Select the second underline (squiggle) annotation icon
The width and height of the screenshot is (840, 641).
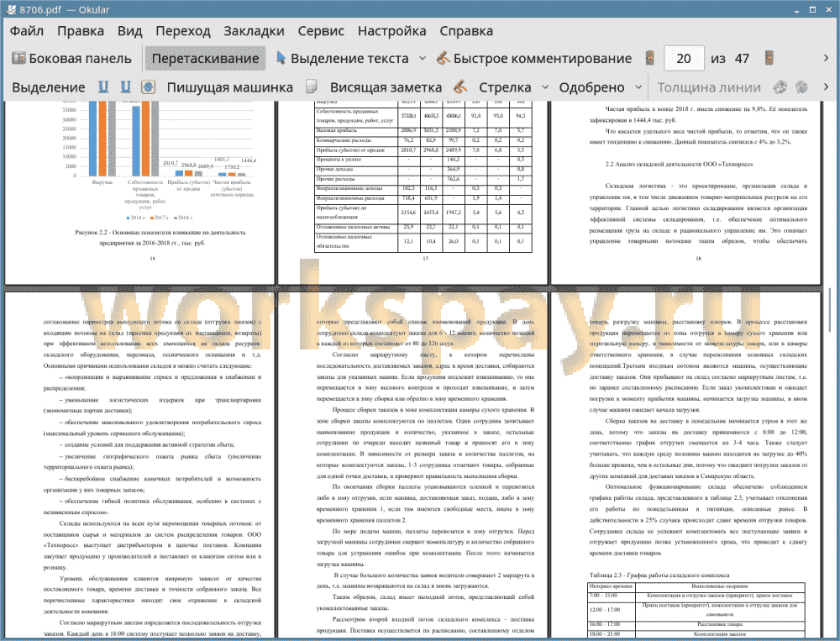coord(126,87)
